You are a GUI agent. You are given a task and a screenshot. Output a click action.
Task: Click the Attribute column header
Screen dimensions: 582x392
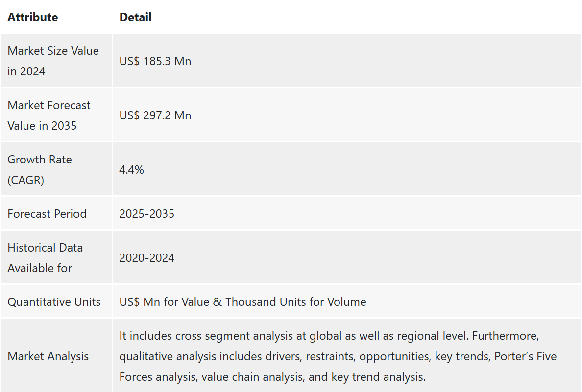[x=33, y=17]
